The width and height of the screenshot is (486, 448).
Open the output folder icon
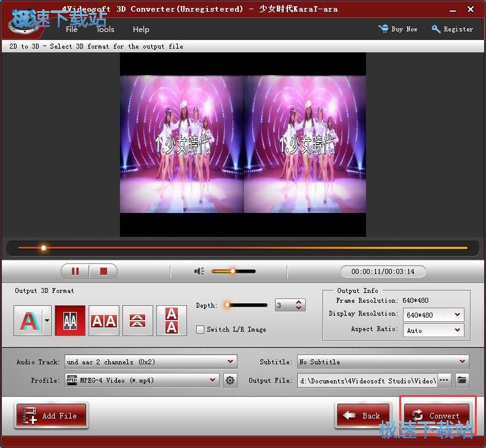[461, 380]
